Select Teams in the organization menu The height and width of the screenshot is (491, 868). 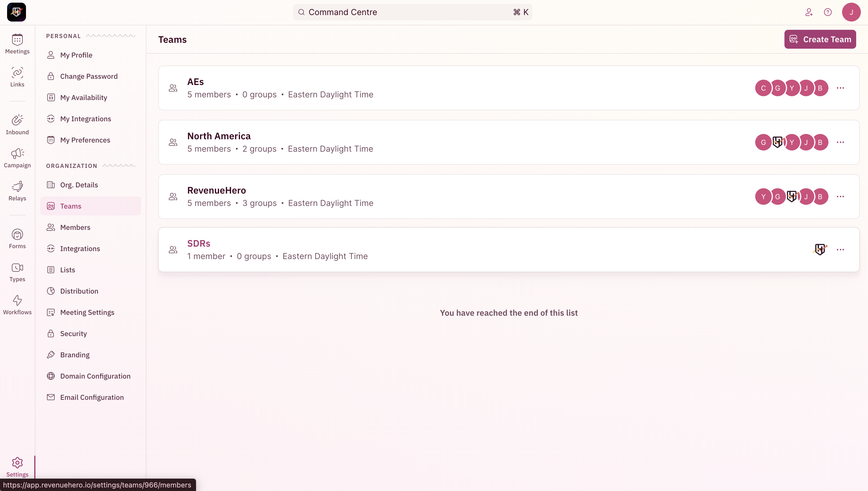point(90,206)
